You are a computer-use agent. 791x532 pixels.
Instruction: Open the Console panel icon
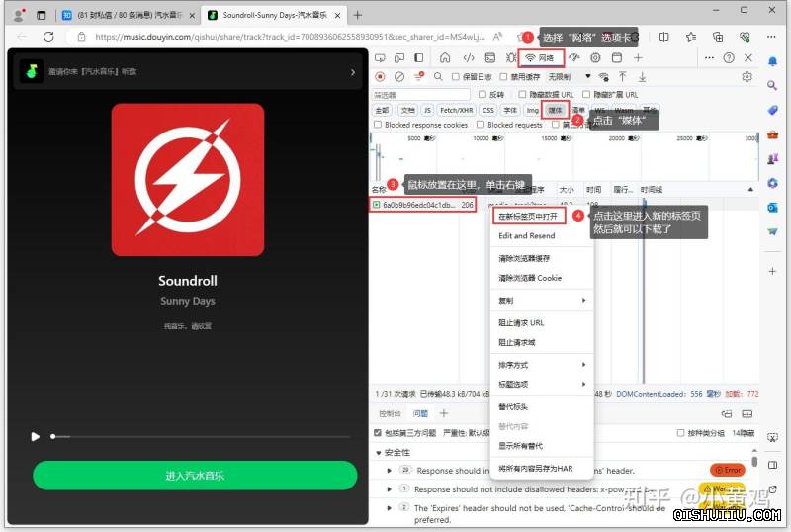(489, 58)
